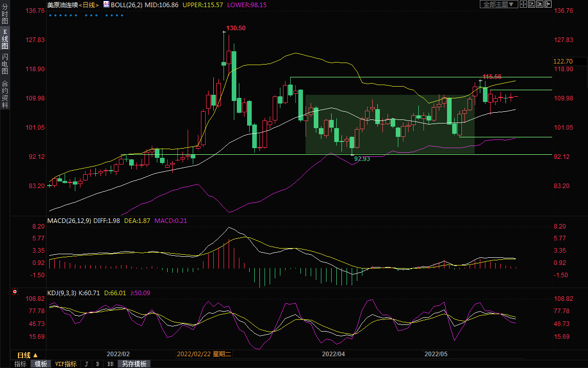
Task: Click the VIP指标 button
Action: click(66, 364)
